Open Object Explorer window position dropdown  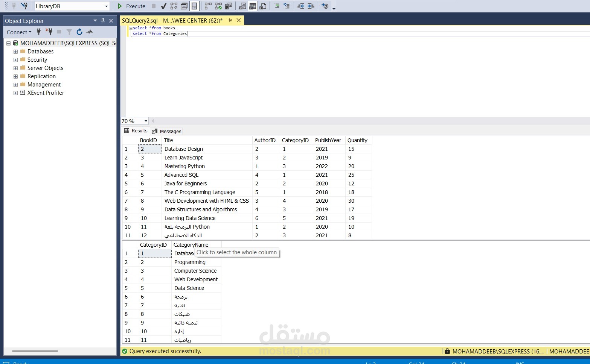95,21
